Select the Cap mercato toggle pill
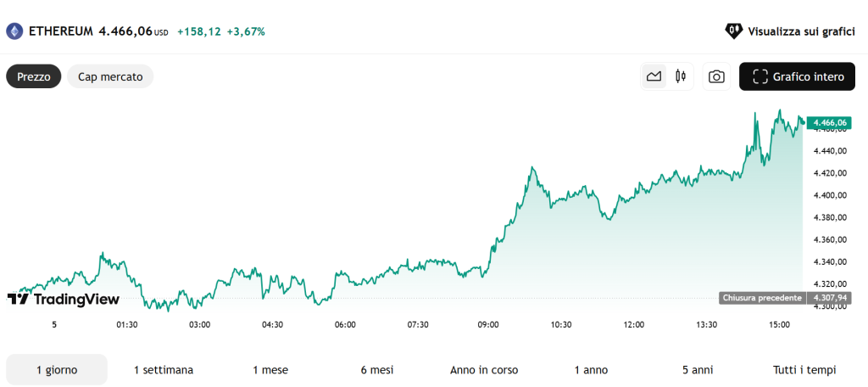 coord(110,76)
